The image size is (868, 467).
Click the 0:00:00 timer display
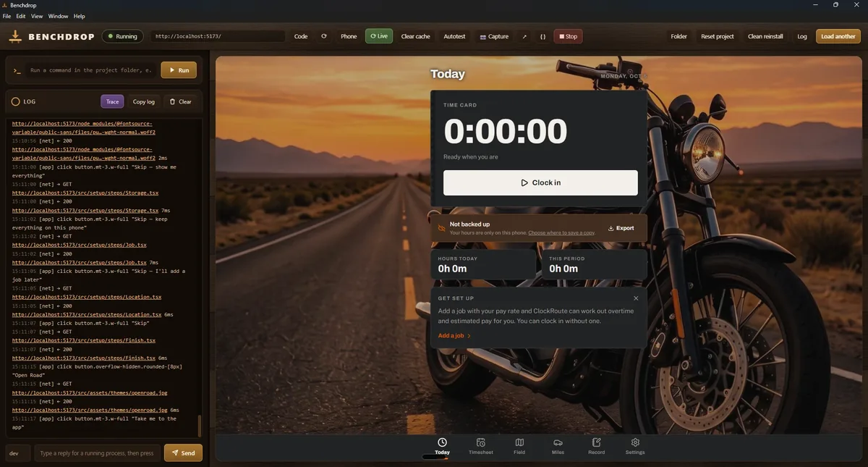(505, 132)
